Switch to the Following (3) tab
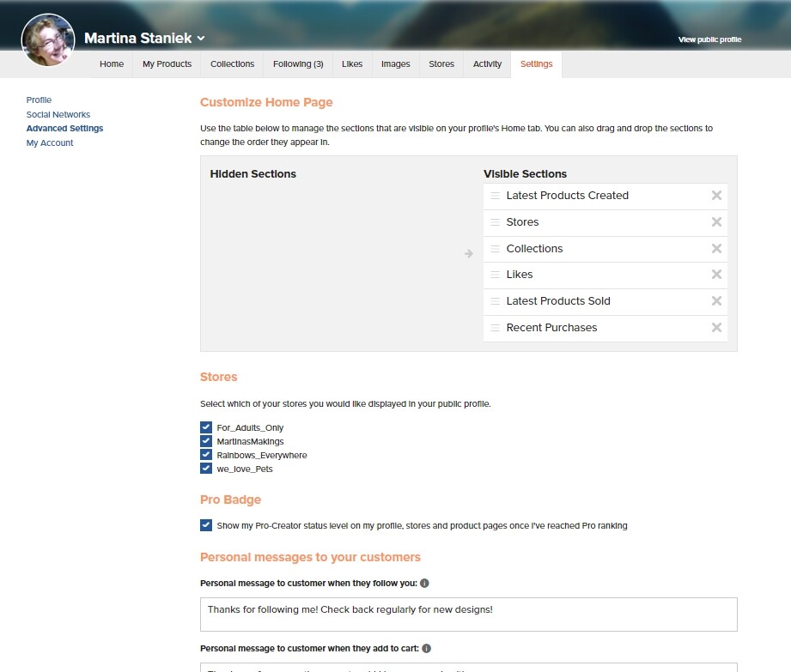791x672 pixels. pos(298,64)
